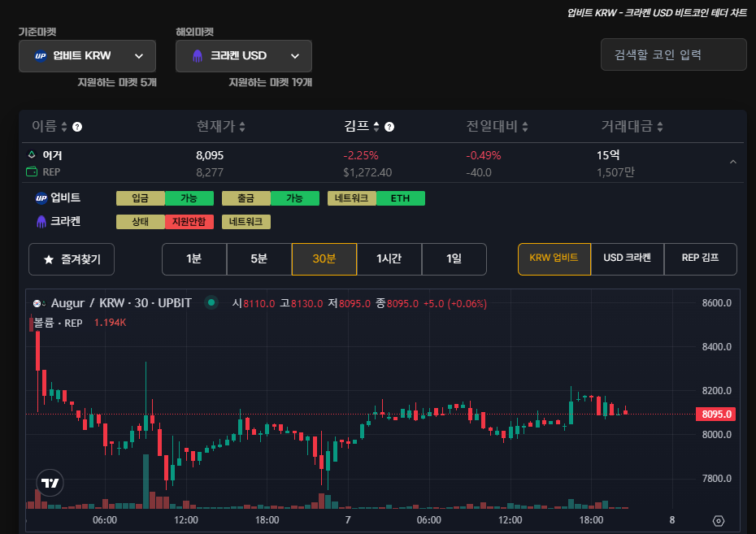756x534 pixels.
Task: Sort the list by 이름 column
Action: tap(50, 126)
